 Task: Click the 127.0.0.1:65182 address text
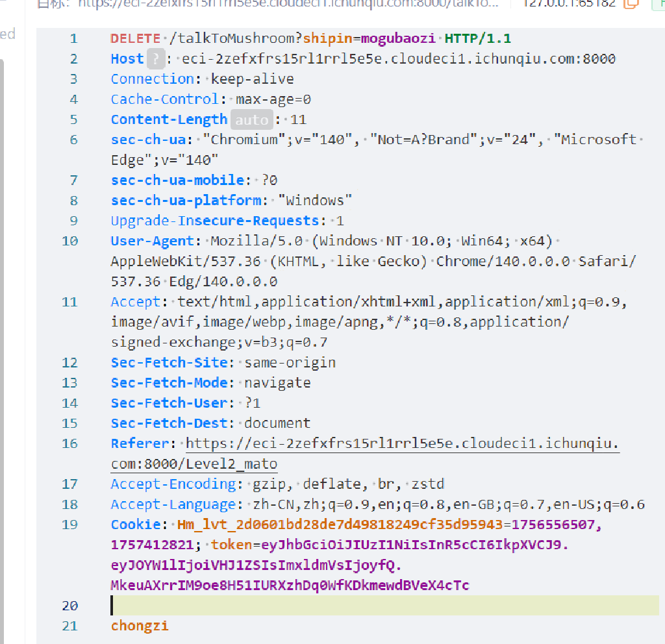[x=569, y=4]
